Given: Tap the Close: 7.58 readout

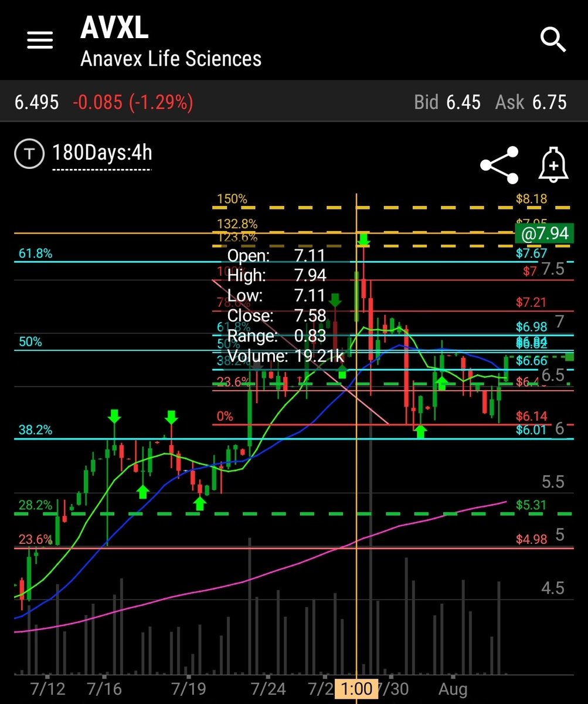Looking at the screenshot, I should [276, 315].
